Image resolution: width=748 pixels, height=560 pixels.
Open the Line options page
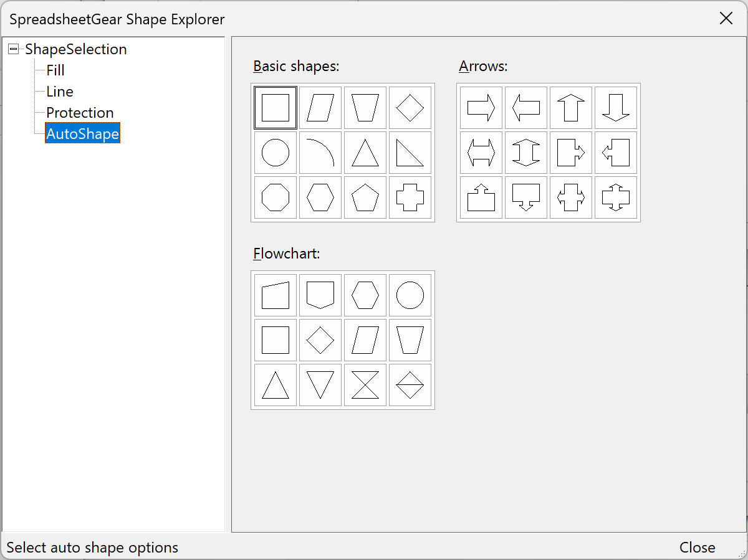click(x=59, y=91)
